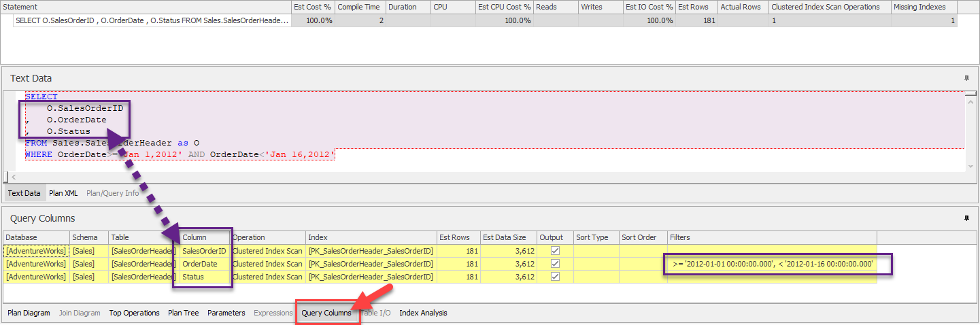
Task: Click the OrderDate filter cell value
Action: 772,264
